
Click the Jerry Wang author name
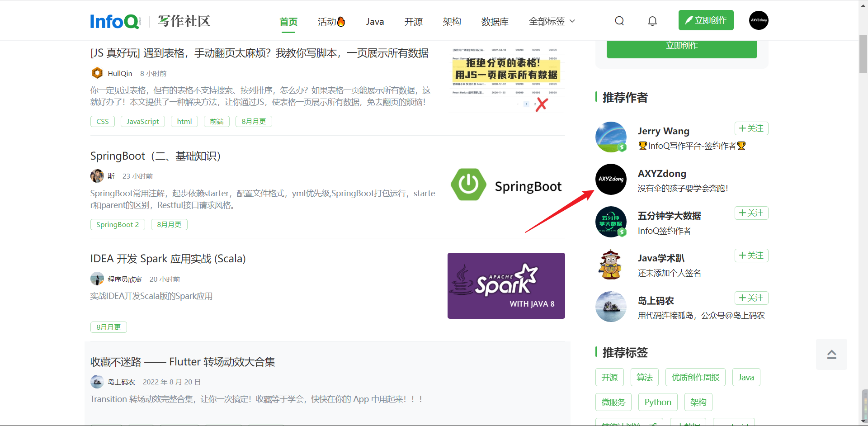tap(663, 131)
